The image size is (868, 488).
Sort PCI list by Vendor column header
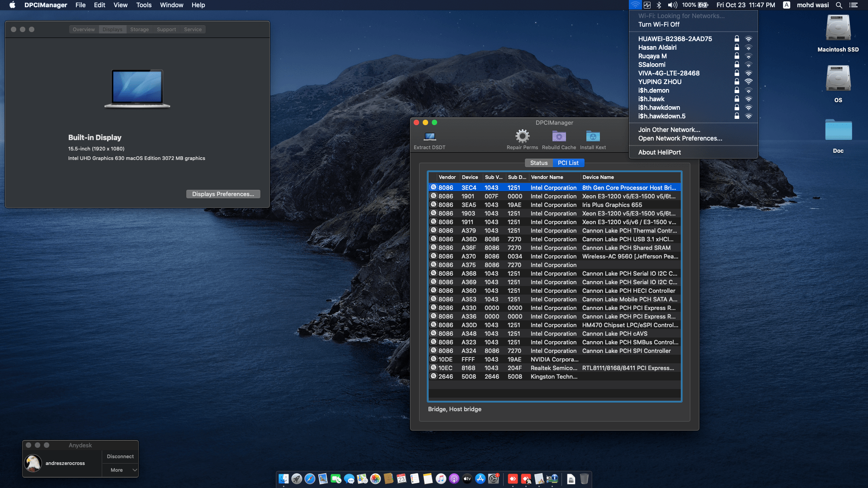coord(447,177)
